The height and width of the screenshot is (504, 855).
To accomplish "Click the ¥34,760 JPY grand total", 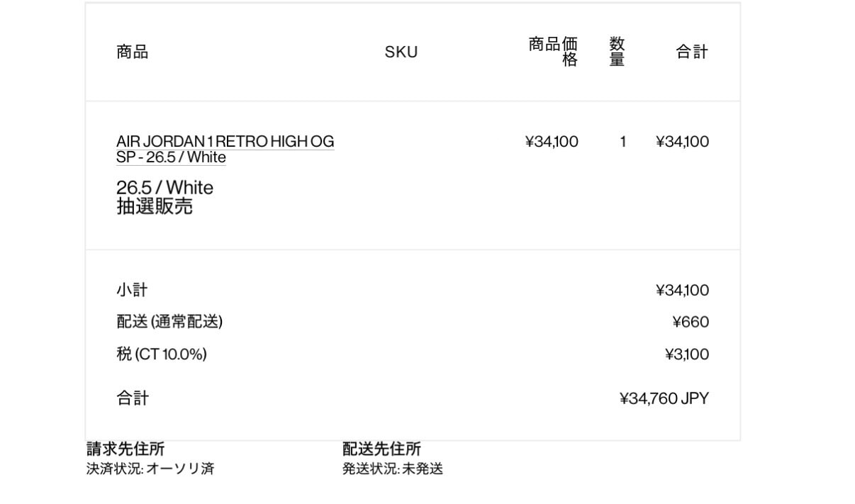I will 664,398.
